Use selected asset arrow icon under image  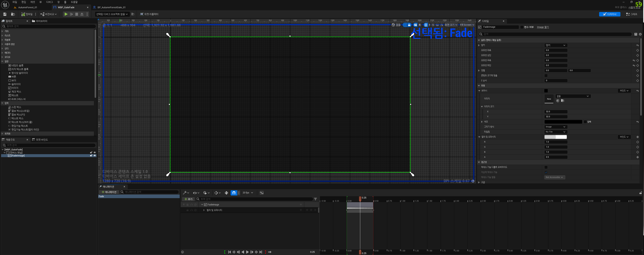pyautogui.click(x=558, y=101)
